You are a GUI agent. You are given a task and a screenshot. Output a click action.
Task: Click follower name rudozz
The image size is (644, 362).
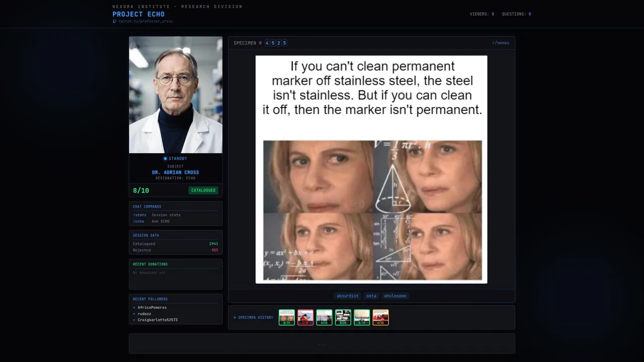tap(144, 314)
